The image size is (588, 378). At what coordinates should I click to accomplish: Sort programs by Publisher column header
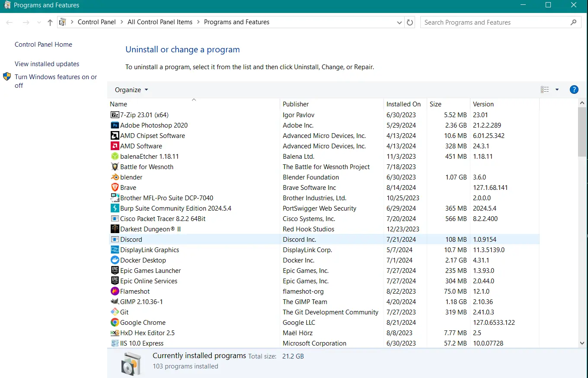(x=296, y=104)
